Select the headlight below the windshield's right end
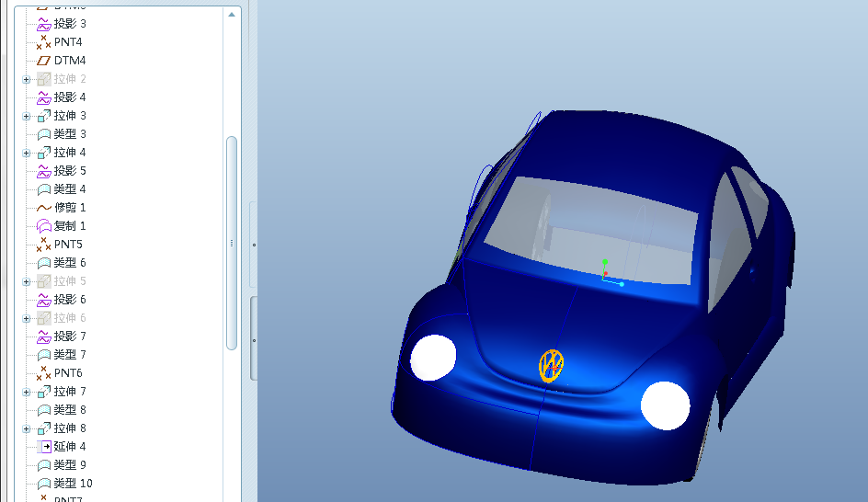Image resolution: width=868 pixels, height=502 pixels. (x=666, y=405)
